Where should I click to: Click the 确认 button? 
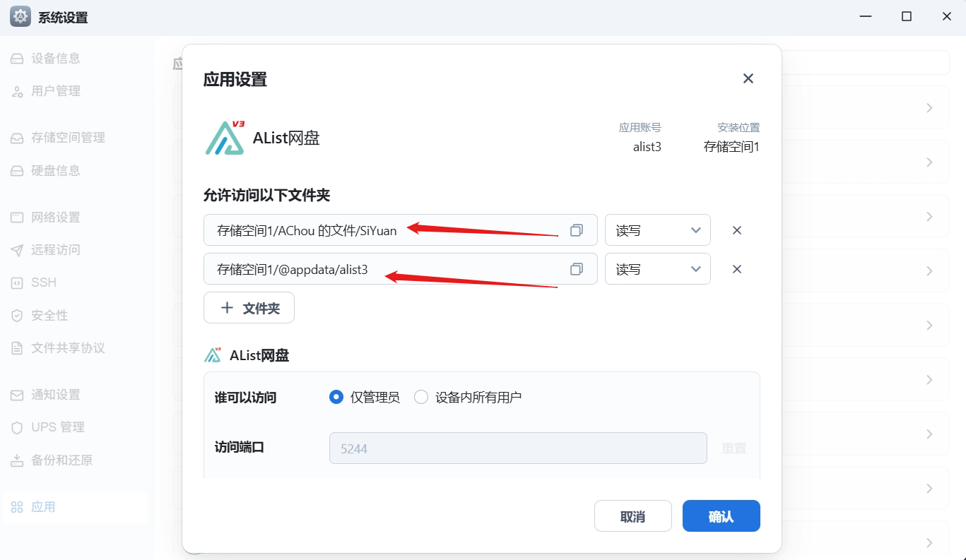[x=721, y=516]
